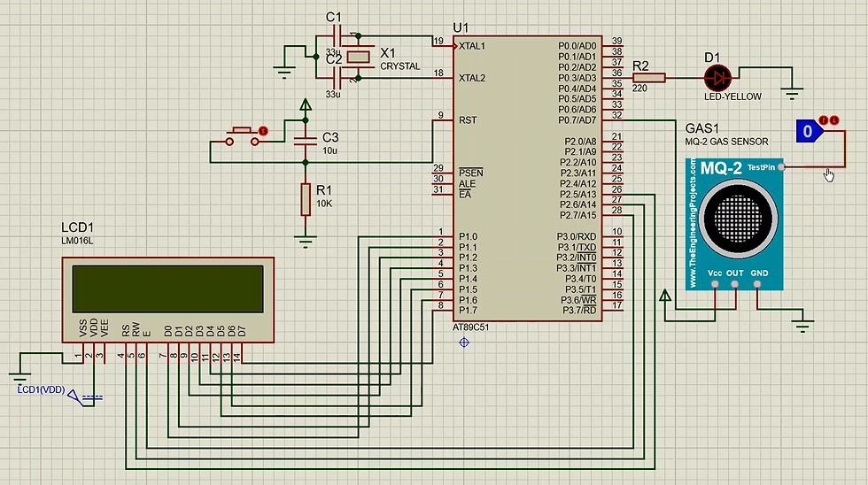Image resolution: width=868 pixels, height=485 pixels.
Task: Select the ground symbol after LED D1
Action: coord(792,92)
